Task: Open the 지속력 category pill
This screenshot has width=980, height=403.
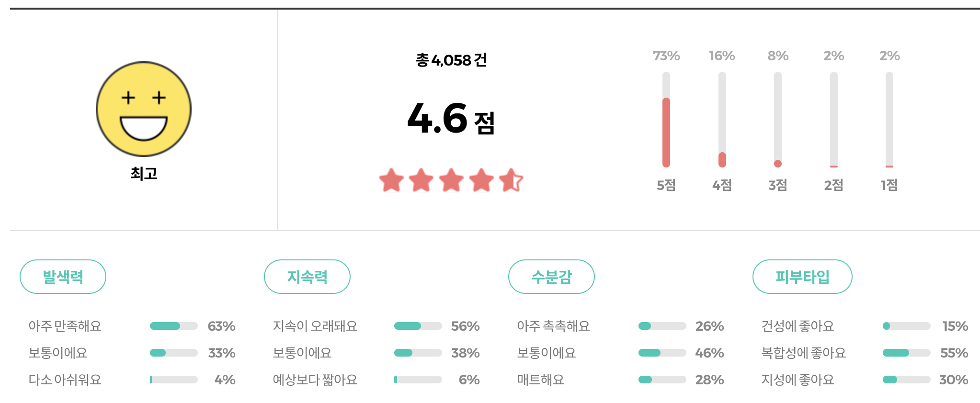Action: 307,276
